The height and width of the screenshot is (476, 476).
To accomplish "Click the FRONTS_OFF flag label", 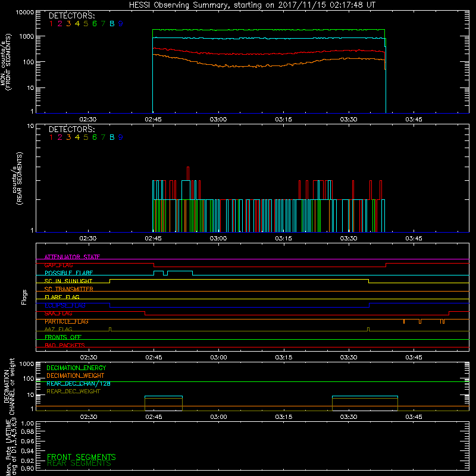I will (x=63, y=337).
